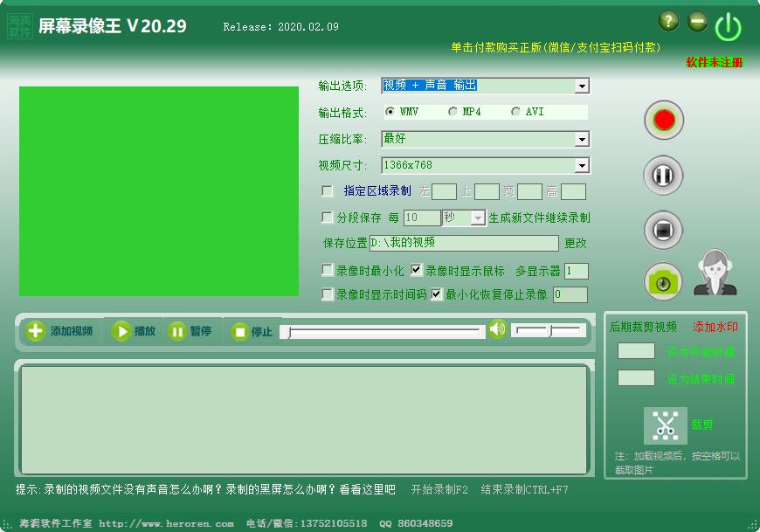Viewport: 760px width, 532px height.
Task: Stop recording with the round stop button
Action: pyautogui.click(x=663, y=230)
